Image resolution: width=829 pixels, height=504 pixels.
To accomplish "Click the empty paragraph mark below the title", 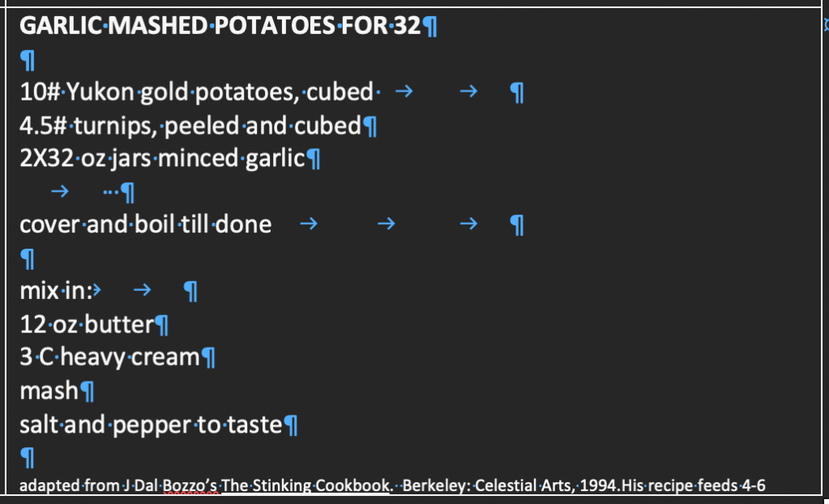I will (27, 61).
